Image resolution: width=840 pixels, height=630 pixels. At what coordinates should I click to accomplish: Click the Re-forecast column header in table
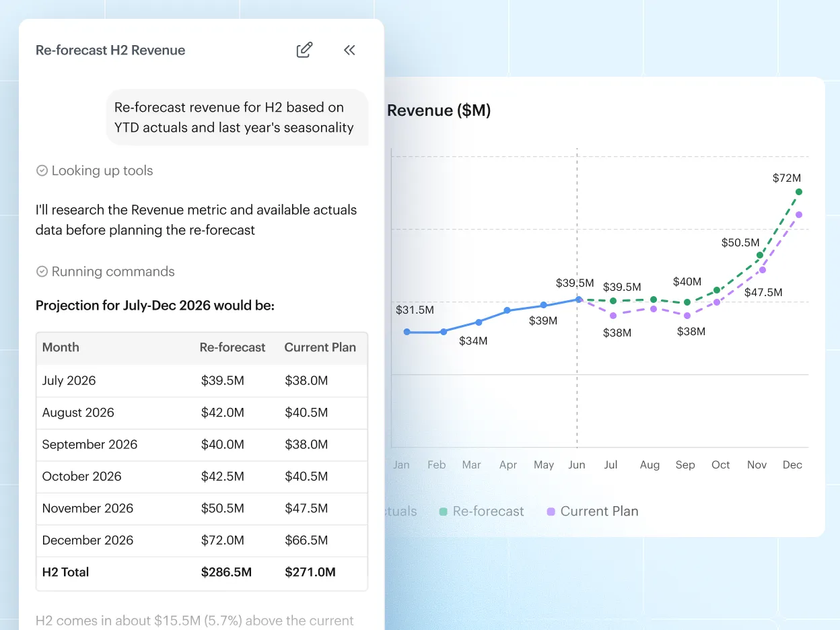(x=232, y=347)
